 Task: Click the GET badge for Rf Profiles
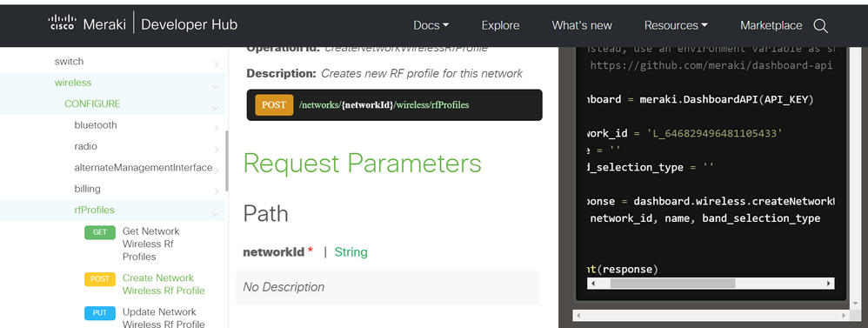pyautogui.click(x=100, y=232)
